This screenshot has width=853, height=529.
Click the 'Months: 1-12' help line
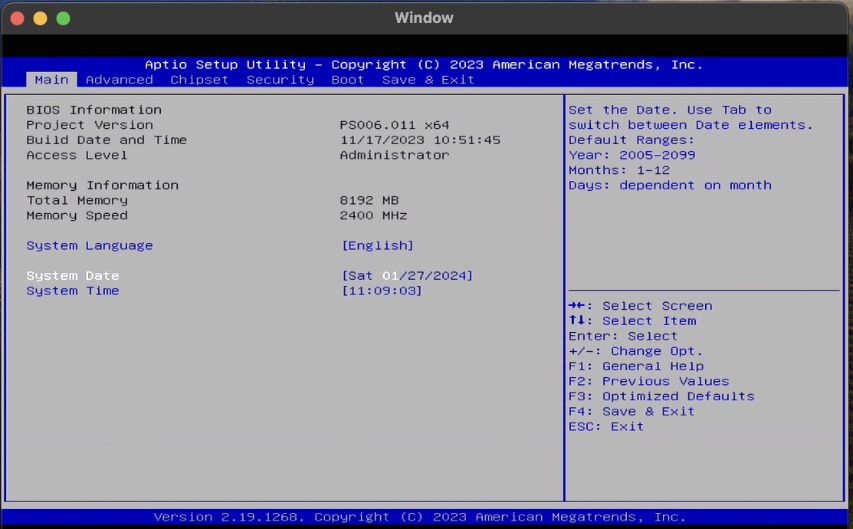(619, 170)
